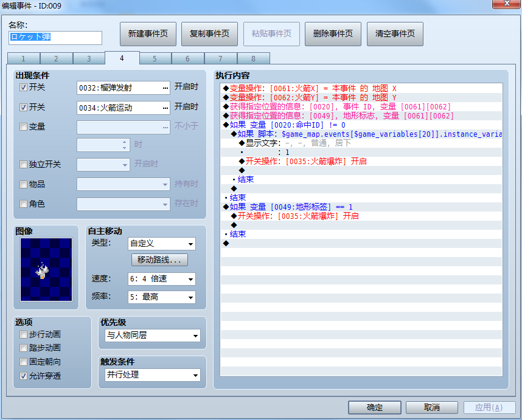Check the 步行动画 option
522x420 pixels.
point(23,334)
